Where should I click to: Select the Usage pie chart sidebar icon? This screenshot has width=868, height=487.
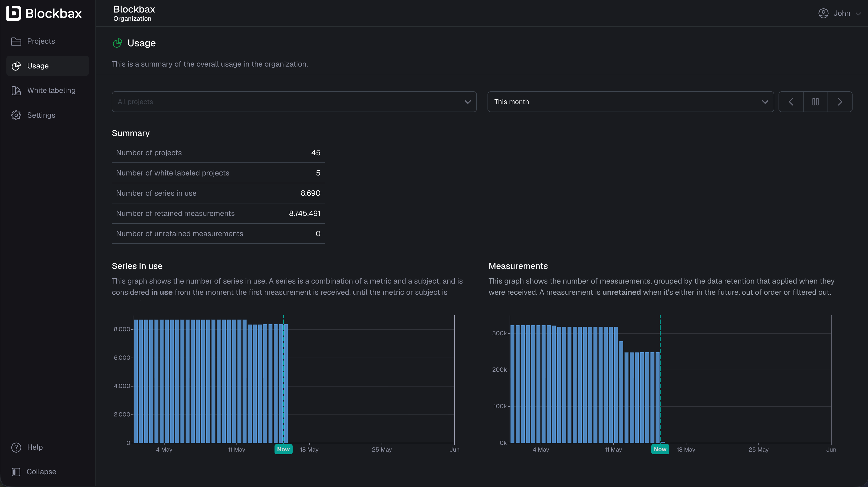coord(16,66)
